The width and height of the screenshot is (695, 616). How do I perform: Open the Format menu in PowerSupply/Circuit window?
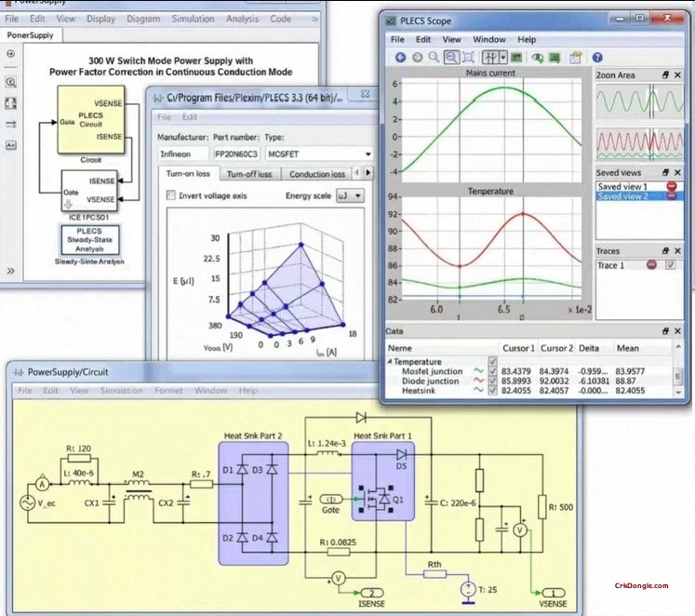[168, 391]
